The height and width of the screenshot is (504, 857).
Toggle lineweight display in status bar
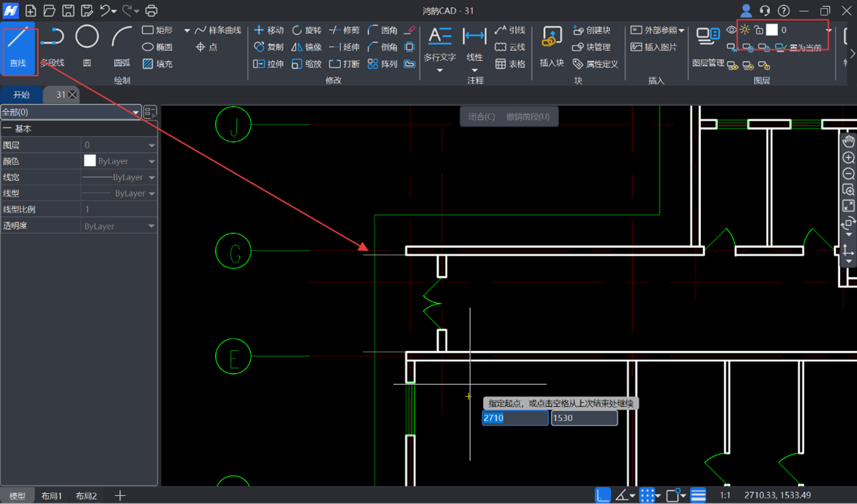pos(698,496)
